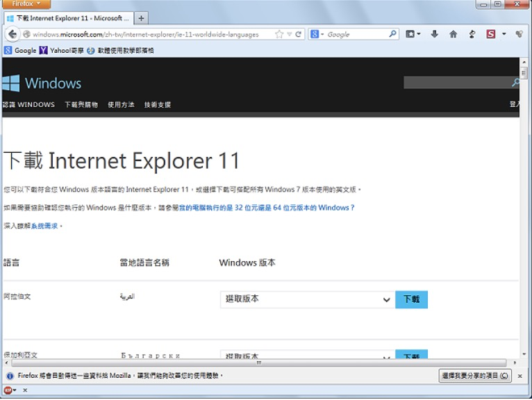Click the sync arrows toolbar icon
The width and height of the screenshot is (532, 400).
(x=472, y=34)
